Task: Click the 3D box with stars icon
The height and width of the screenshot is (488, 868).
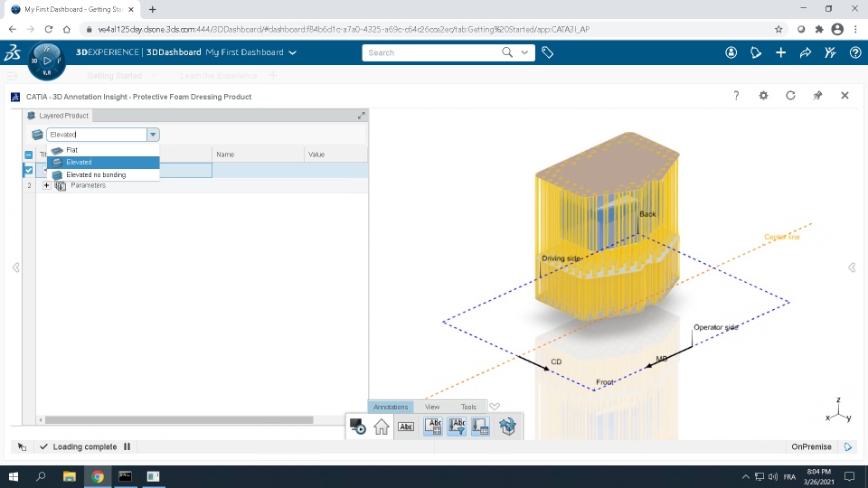Action: pos(507,427)
